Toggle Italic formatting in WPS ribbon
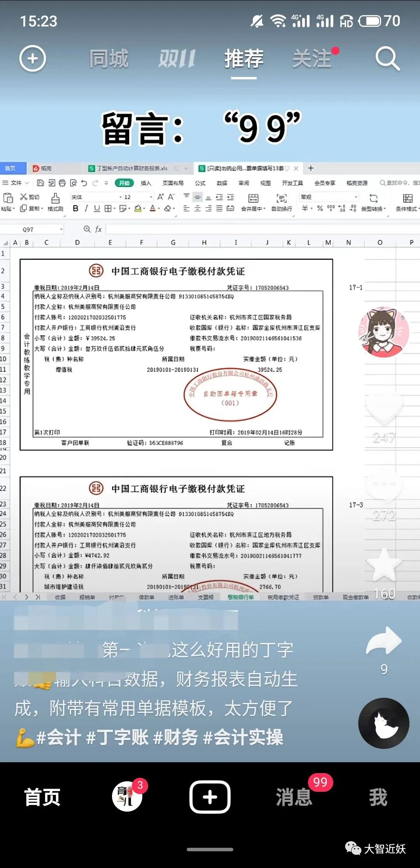This screenshot has width=420, height=868. pos(86,208)
